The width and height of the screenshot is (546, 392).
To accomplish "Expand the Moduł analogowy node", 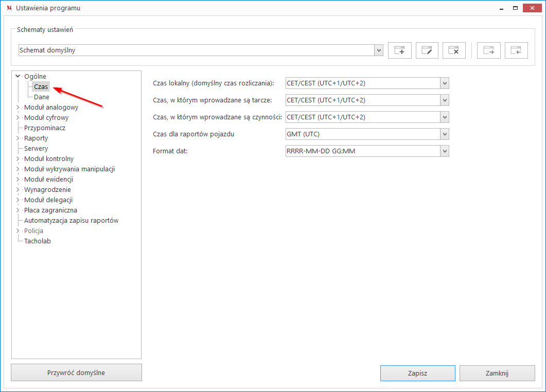I will coord(18,107).
